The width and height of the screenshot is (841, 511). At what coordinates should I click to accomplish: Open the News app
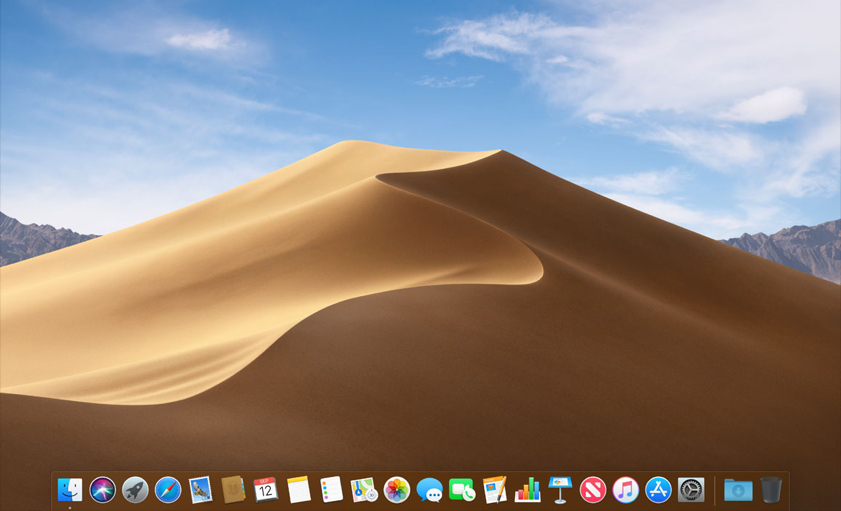click(593, 489)
